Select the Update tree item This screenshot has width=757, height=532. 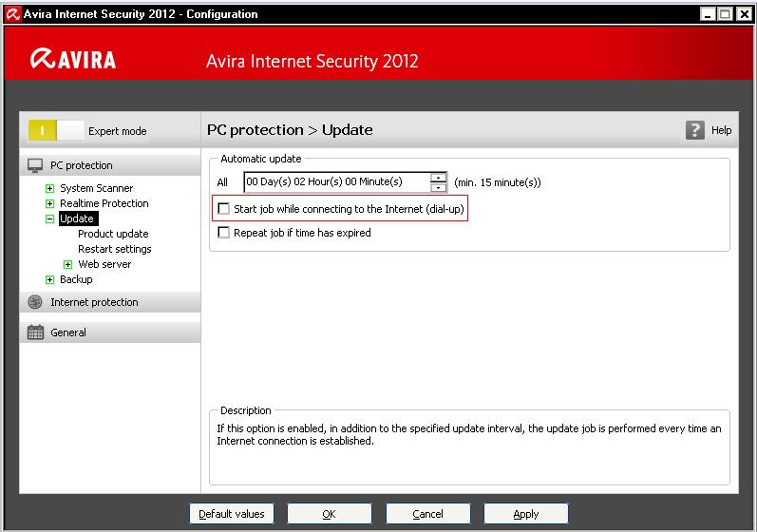point(77,218)
